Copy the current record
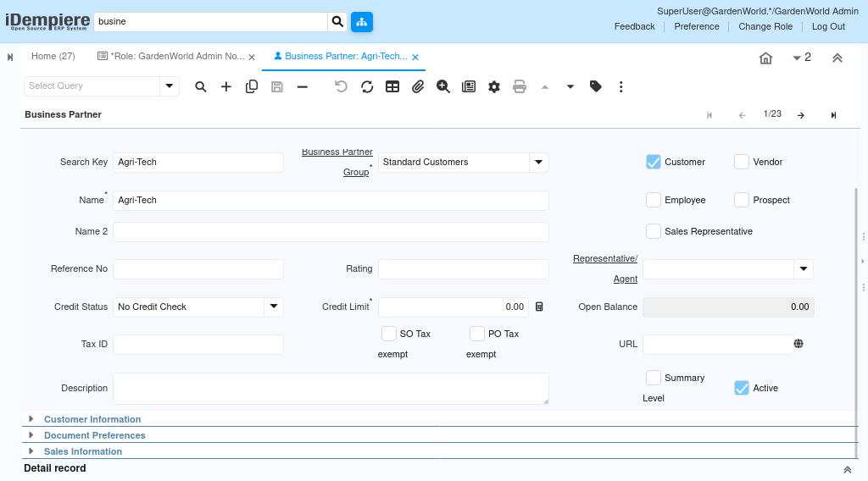The height and width of the screenshot is (481, 868). tap(251, 87)
